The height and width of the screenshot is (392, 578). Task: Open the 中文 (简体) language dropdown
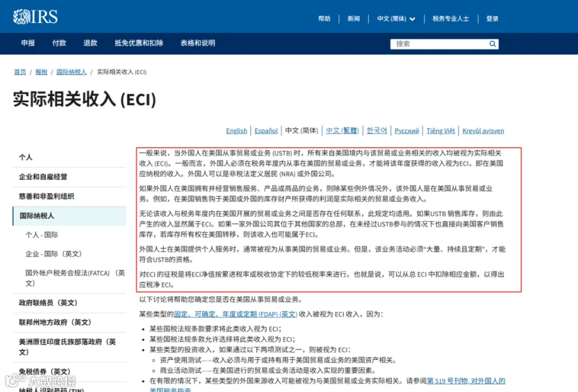[396, 19]
